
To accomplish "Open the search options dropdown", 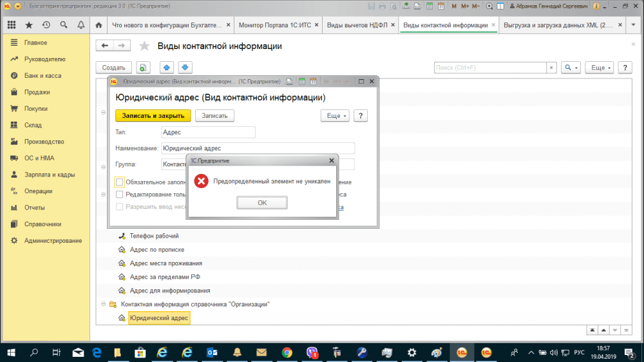I will point(571,67).
